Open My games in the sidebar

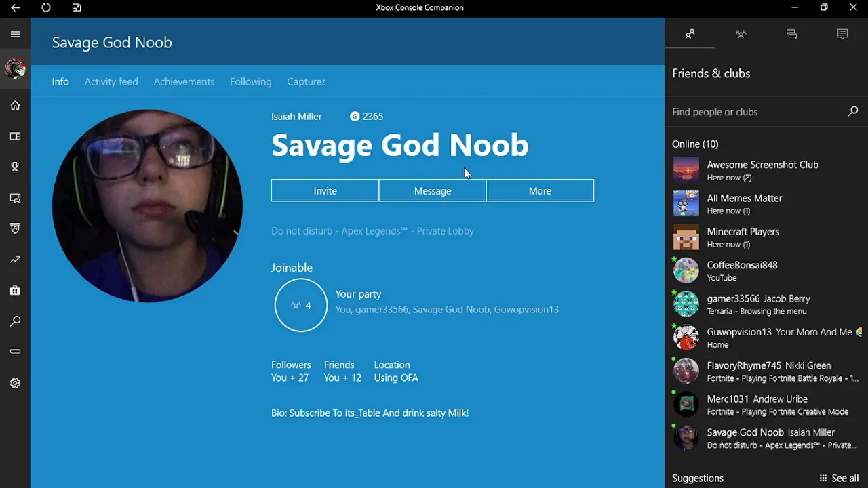(15, 136)
